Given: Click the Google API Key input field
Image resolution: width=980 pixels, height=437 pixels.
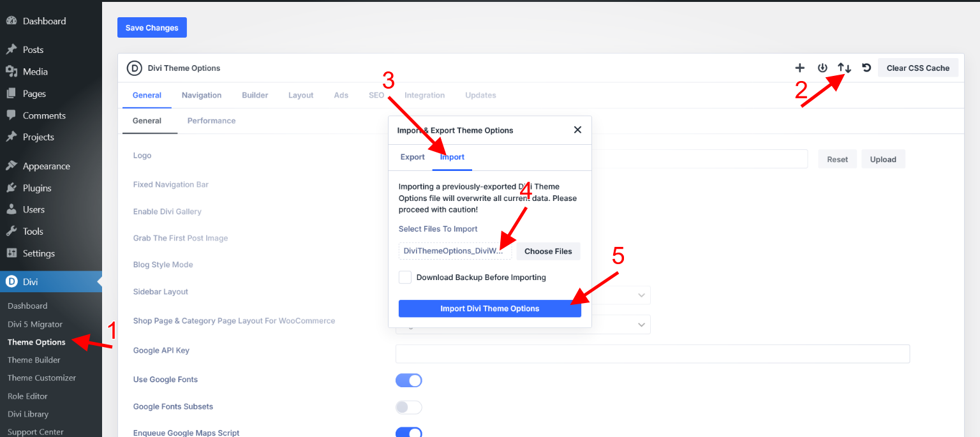Looking at the screenshot, I should point(653,354).
